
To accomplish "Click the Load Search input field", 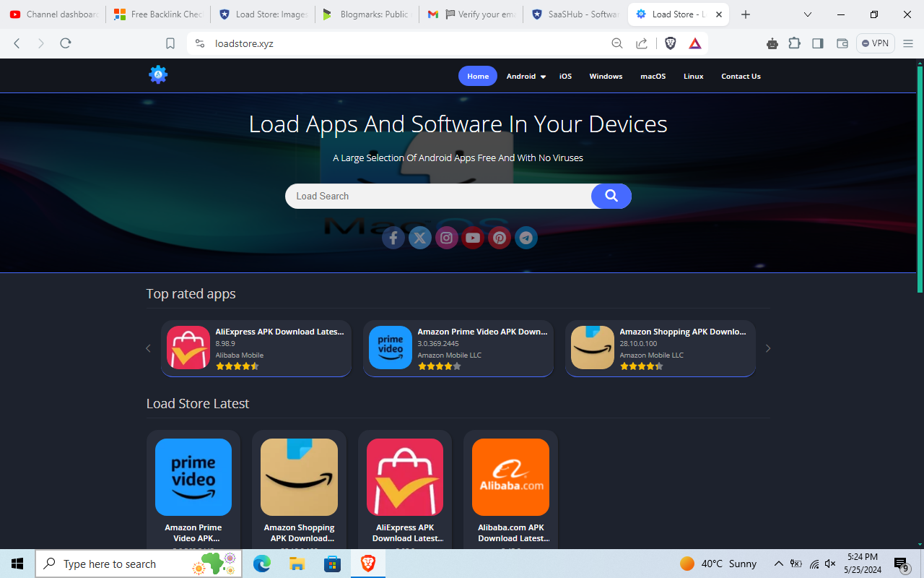I will 438,196.
